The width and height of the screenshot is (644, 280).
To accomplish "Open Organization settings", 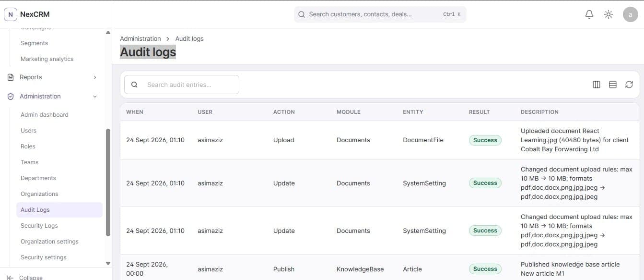I will (49, 242).
